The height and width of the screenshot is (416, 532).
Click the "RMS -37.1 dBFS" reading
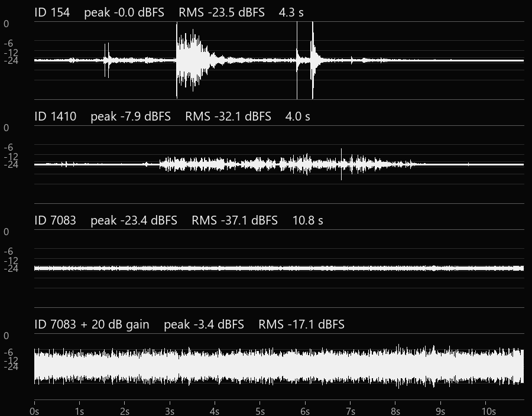coord(235,221)
